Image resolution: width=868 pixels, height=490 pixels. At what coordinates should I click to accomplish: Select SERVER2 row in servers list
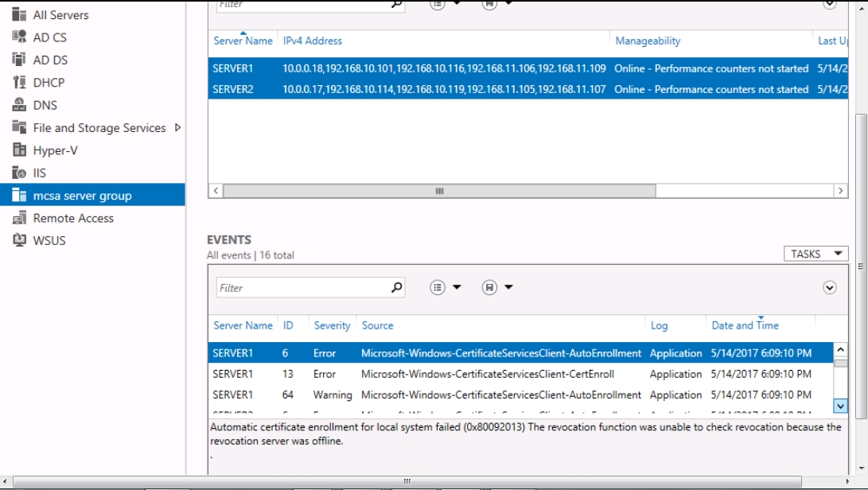pyautogui.click(x=527, y=89)
